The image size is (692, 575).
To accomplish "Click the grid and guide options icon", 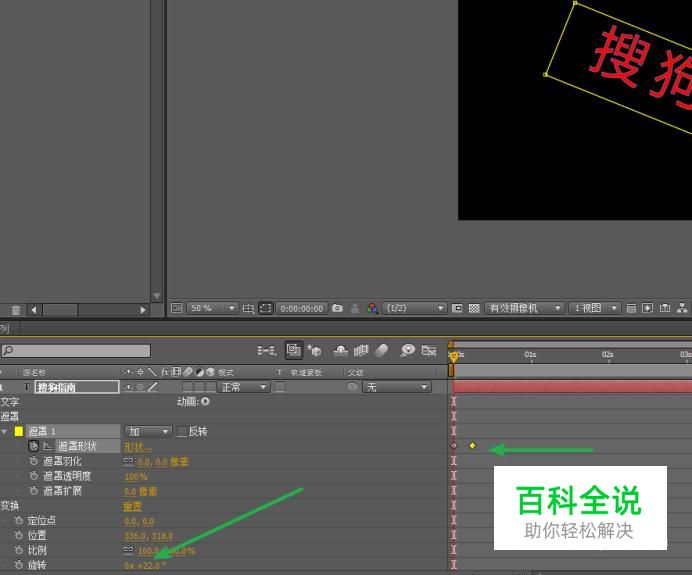I will pos(248,308).
